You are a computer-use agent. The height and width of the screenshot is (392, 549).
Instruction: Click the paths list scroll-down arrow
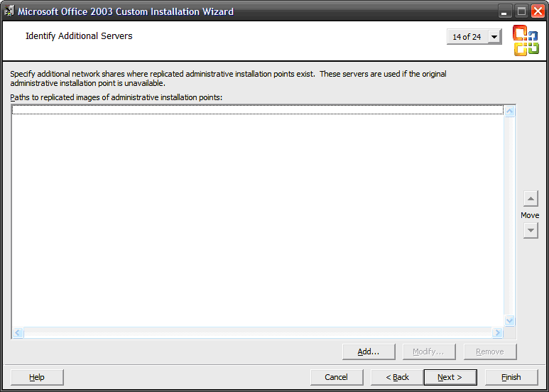tap(509, 320)
